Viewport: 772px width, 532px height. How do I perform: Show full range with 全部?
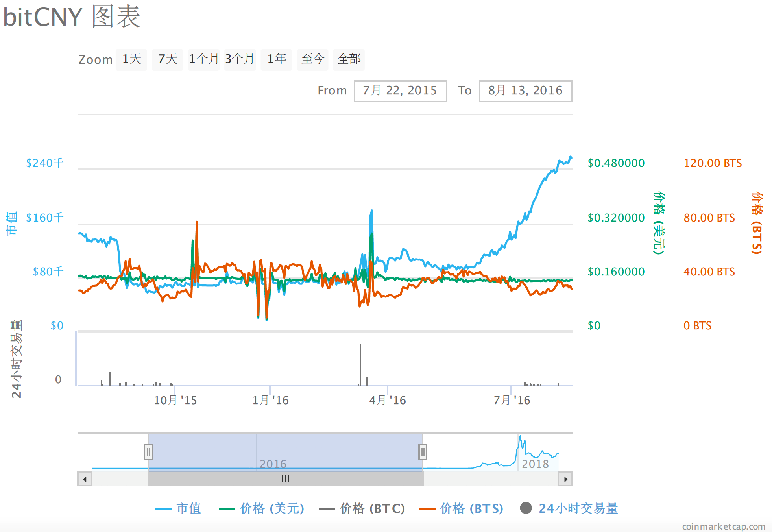point(349,59)
